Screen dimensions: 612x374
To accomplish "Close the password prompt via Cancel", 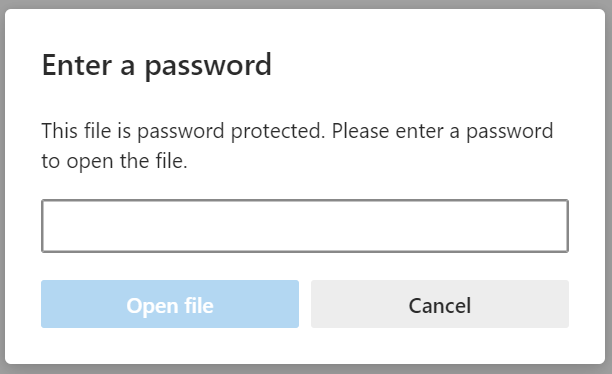I will click(x=440, y=304).
